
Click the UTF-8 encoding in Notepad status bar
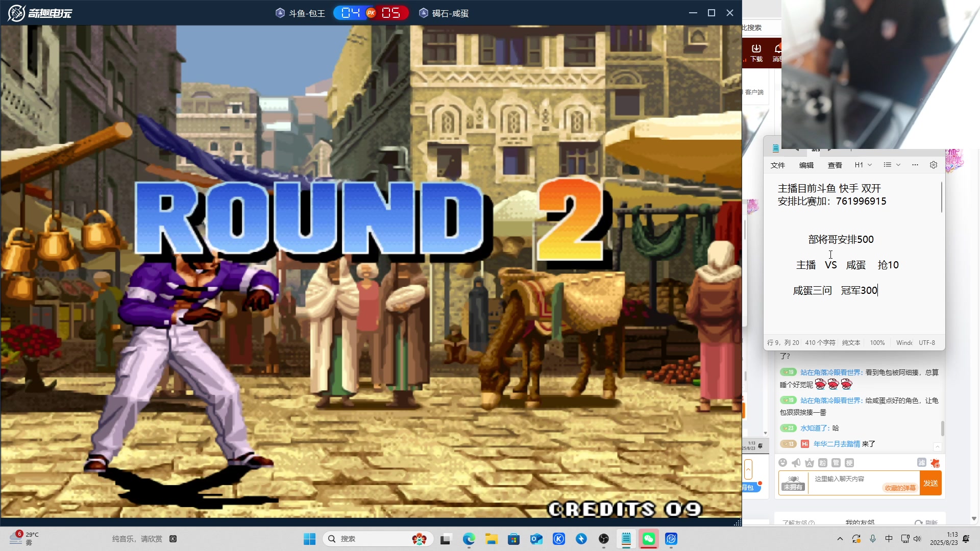pos(927,343)
